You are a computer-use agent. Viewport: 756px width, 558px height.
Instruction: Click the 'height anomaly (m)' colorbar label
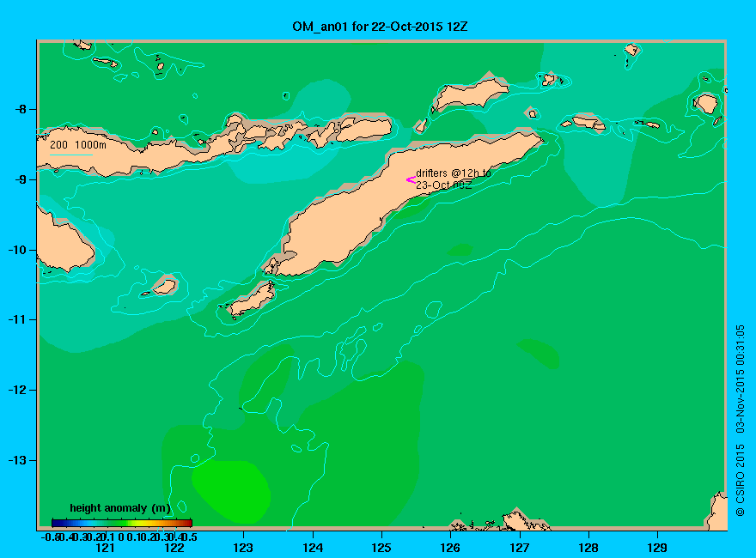click(x=120, y=508)
